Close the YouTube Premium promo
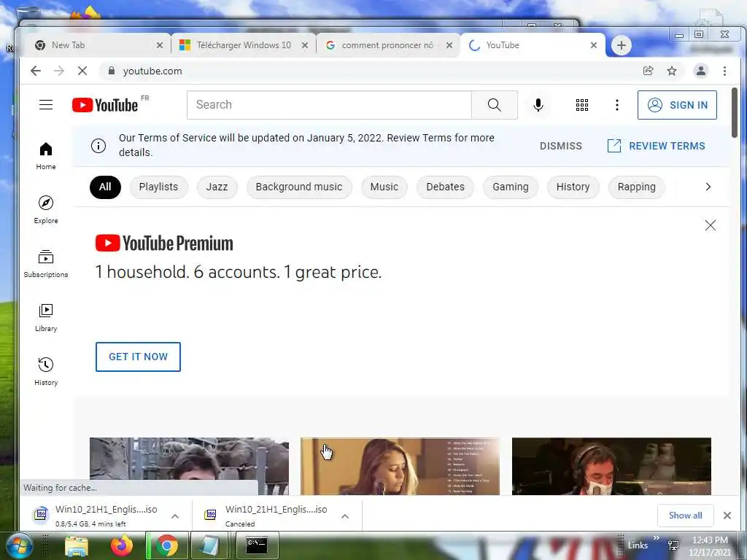Screen dimensions: 747x560 point(711,225)
